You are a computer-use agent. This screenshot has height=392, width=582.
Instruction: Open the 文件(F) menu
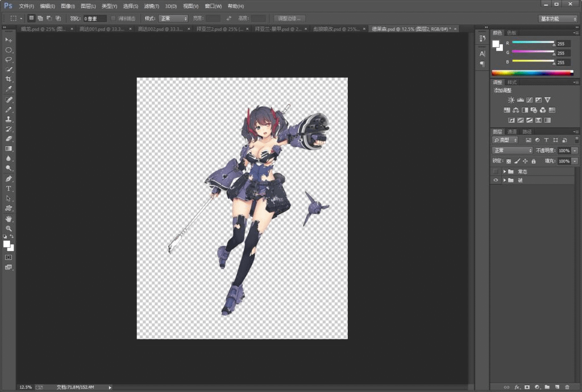pyautogui.click(x=26, y=6)
